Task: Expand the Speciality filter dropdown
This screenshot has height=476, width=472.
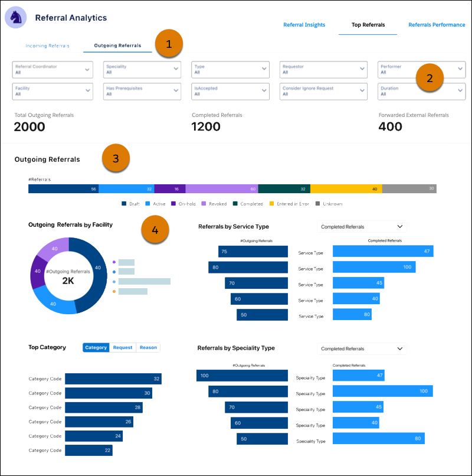Action: click(x=142, y=70)
